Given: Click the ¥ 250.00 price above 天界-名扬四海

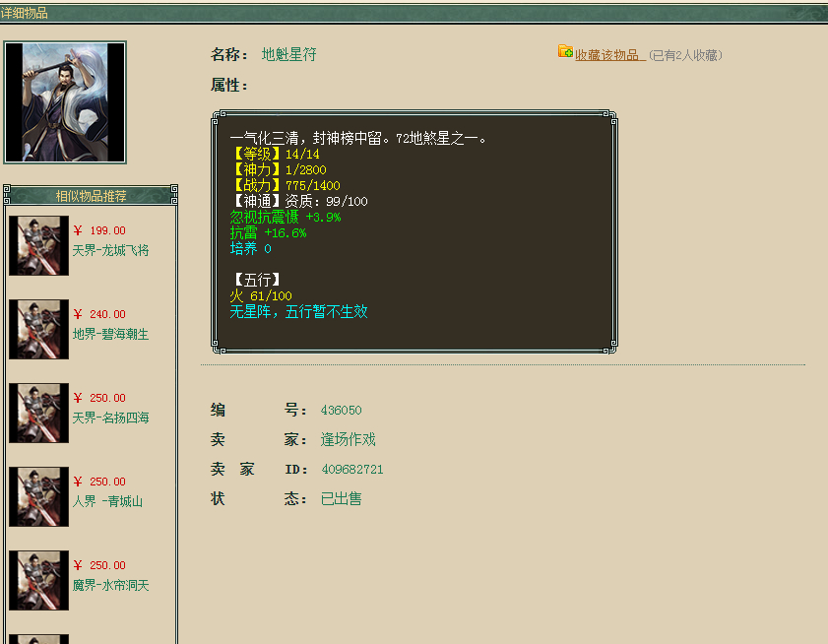Looking at the screenshot, I should click(x=99, y=398).
